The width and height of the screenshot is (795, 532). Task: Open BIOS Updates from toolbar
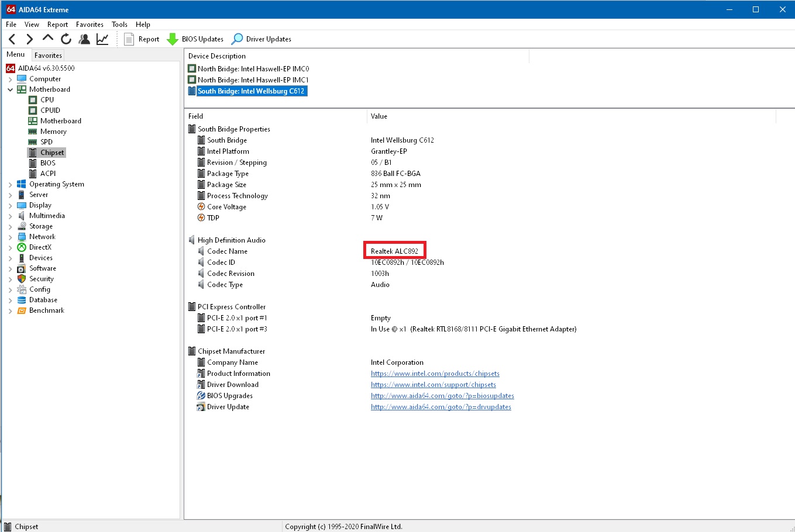[195, 39]
